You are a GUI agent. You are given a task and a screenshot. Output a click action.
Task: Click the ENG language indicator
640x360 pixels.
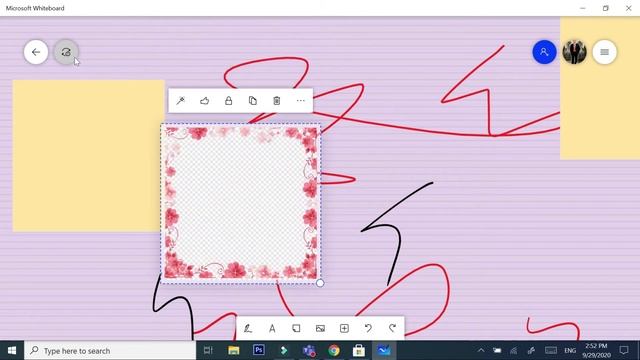(x=570, y=350)
